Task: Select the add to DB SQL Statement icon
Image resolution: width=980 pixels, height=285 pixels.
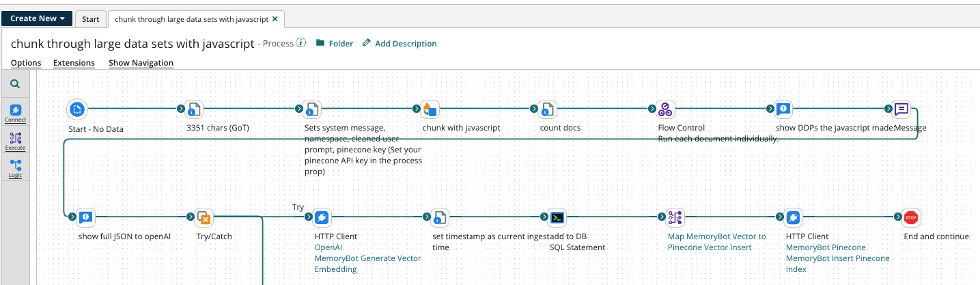Action: [x=557, y=217]
